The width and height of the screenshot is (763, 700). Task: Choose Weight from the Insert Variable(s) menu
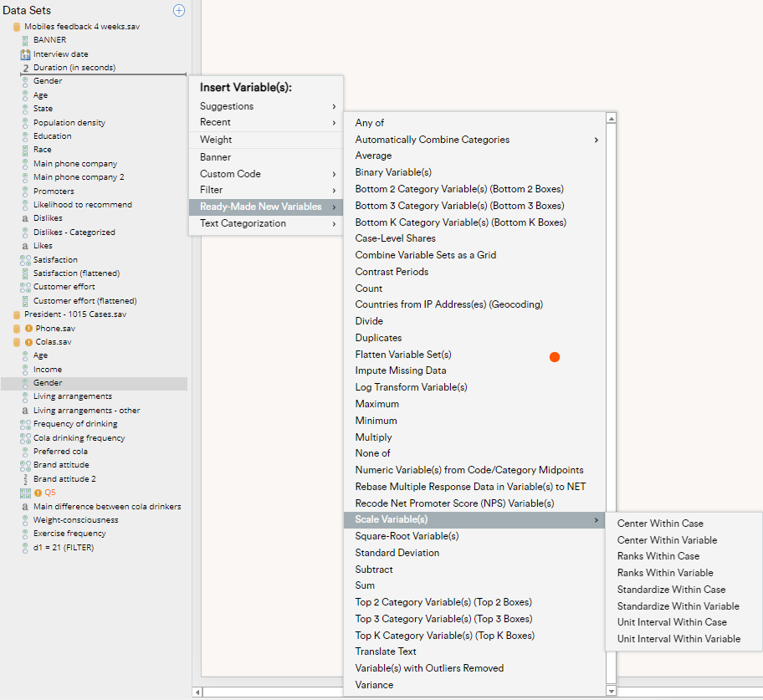click(x=266, y=140)
